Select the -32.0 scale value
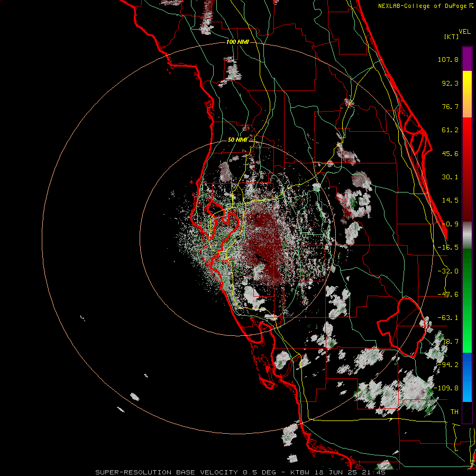The image size is (476, 476). (x=448, y=271)
